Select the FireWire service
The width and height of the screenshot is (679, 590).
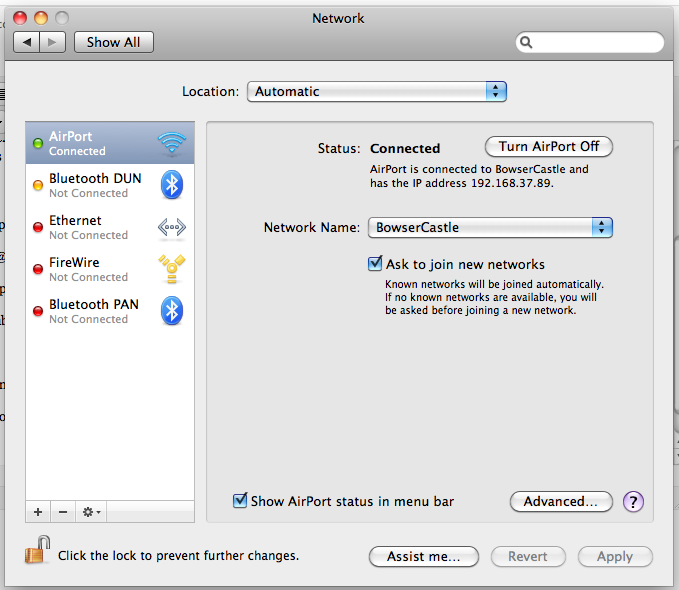point(110,269)
